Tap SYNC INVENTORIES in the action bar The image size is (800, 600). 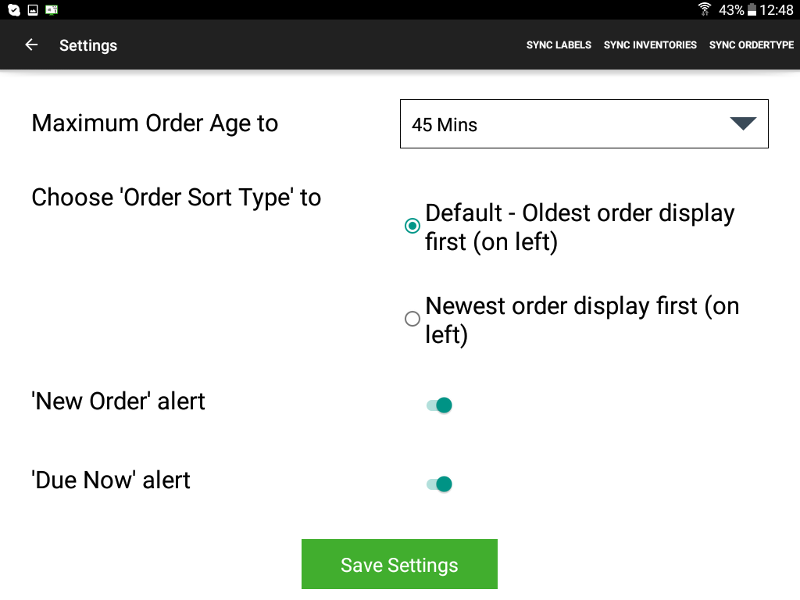click(650, 45)
